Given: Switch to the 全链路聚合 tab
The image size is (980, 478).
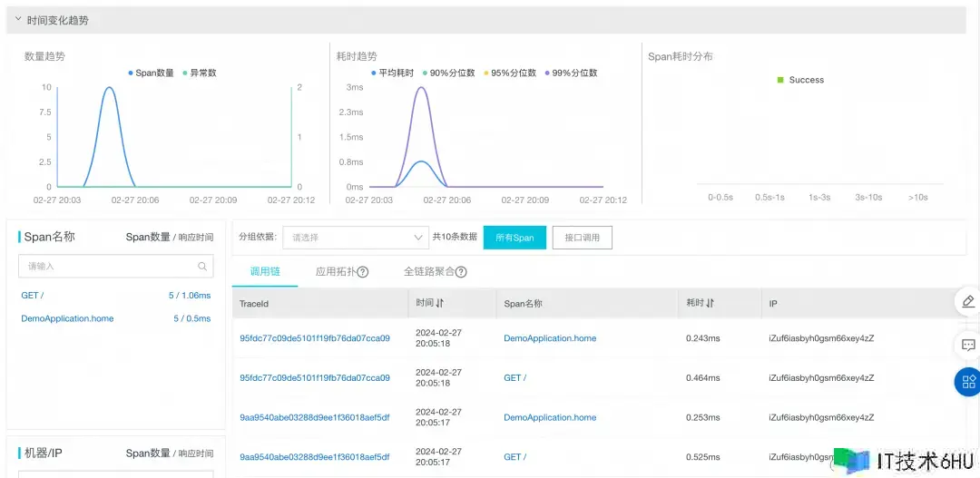Looking at the screenshot, I should (x=429, y=271).
